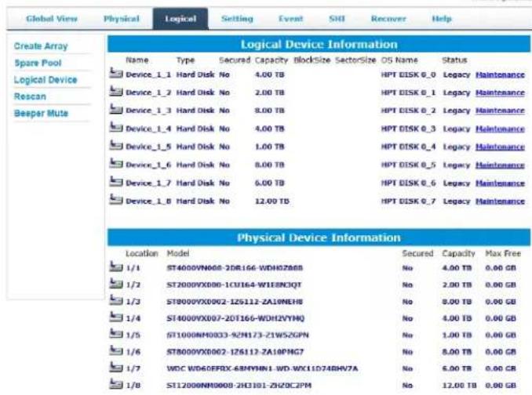Click the drive icon for location 1/6
Image resolution: width=532 pixels, height=395 pixels.
116,350
